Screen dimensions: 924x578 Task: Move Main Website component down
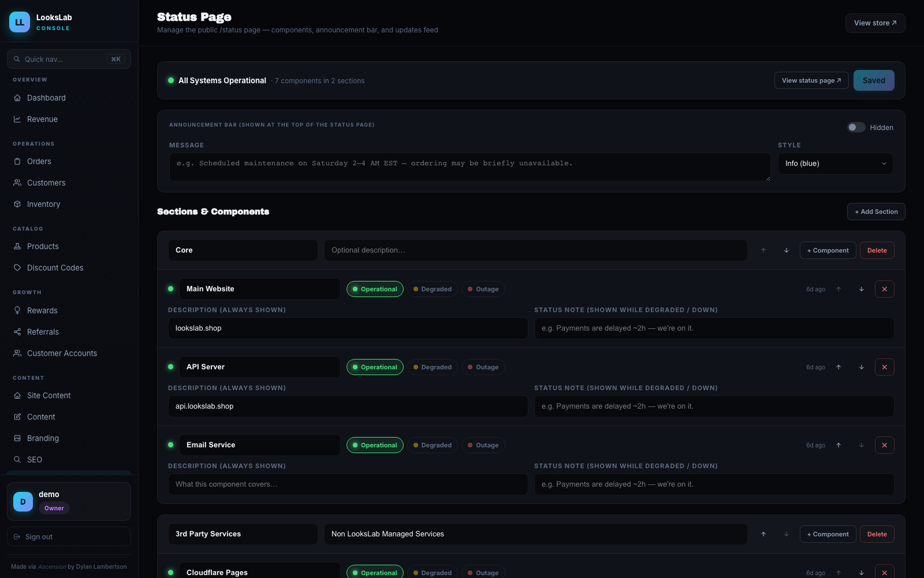click(861, 289)
